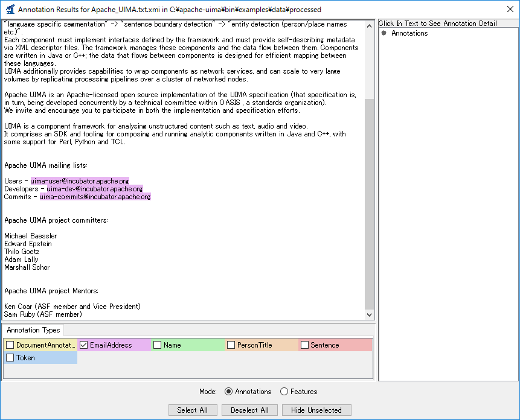
Task: Click highlighted uima-dev@incubator.apache.org address
Action: pyautogui.click(x=95, y=189)
